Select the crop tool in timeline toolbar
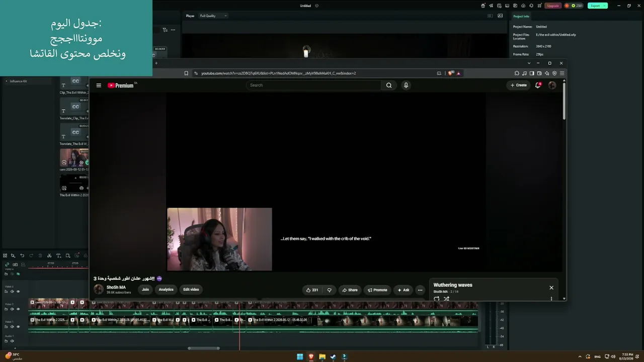This screenshot has width=644, height=362. point(68,255)
